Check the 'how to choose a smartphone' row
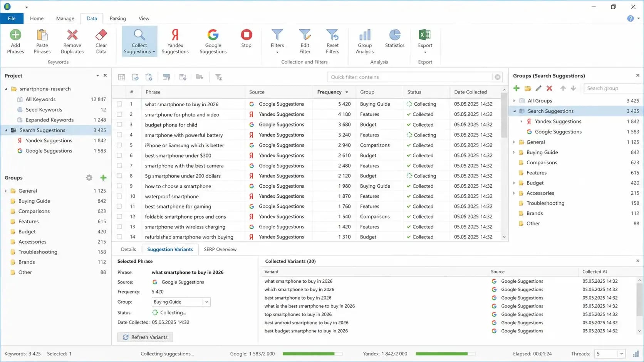Screen dimensions: 644x362 (119, 186)
